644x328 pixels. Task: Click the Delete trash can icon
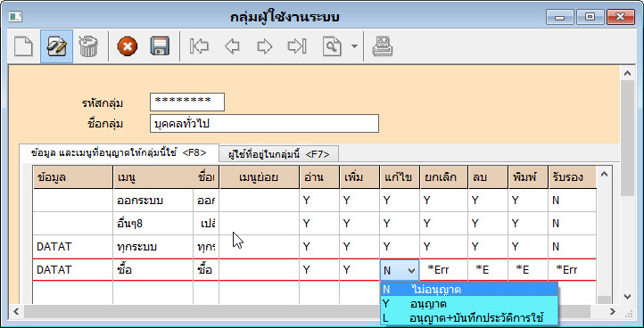[x=88, y=46]
